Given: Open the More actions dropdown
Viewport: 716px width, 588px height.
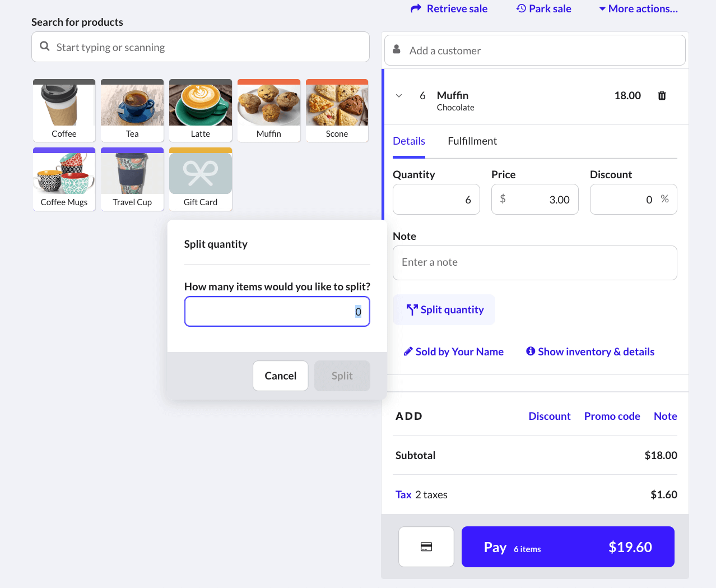Looking at the screenshot, I should (x=638, y=8).
